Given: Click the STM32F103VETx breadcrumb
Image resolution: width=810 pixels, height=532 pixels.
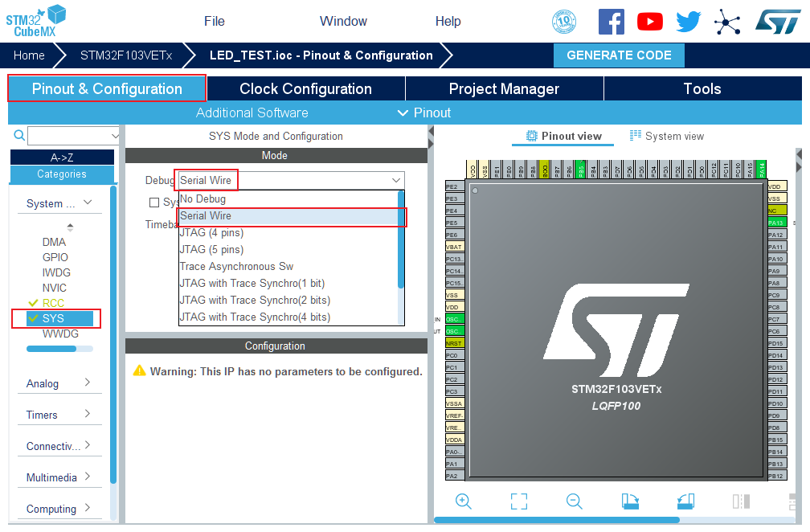Looking at the screenshot, I should pos(126,55).
